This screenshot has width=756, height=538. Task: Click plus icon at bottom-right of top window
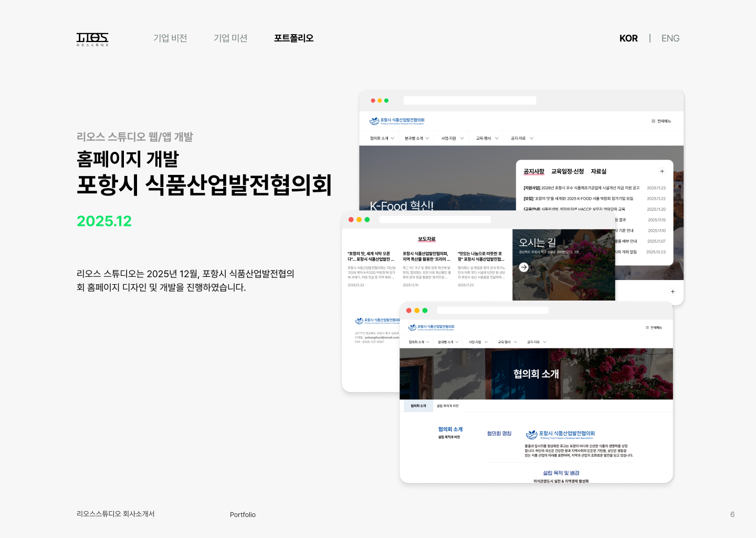coord(673,292)
